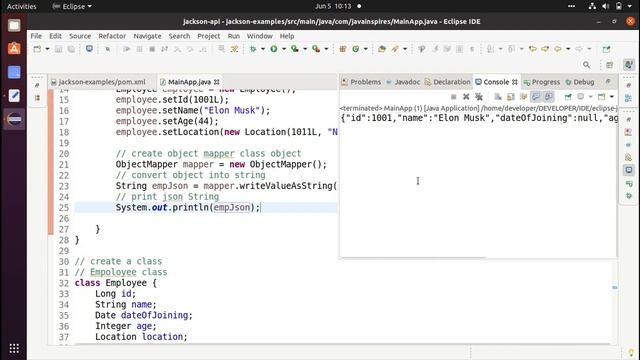Screen dimensions: 640x360
Task: Click the main toolbar Terminate icon
Action: click(x=152, y=49)
